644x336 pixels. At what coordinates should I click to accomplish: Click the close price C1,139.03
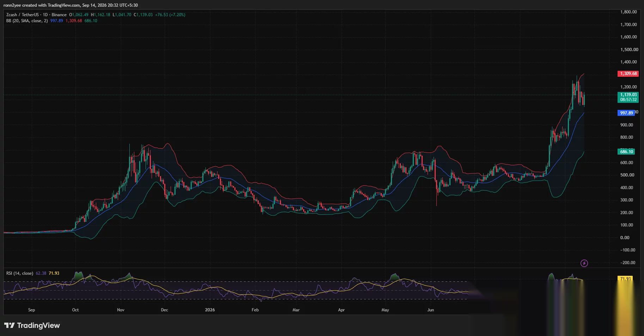(x=143, y=15)
